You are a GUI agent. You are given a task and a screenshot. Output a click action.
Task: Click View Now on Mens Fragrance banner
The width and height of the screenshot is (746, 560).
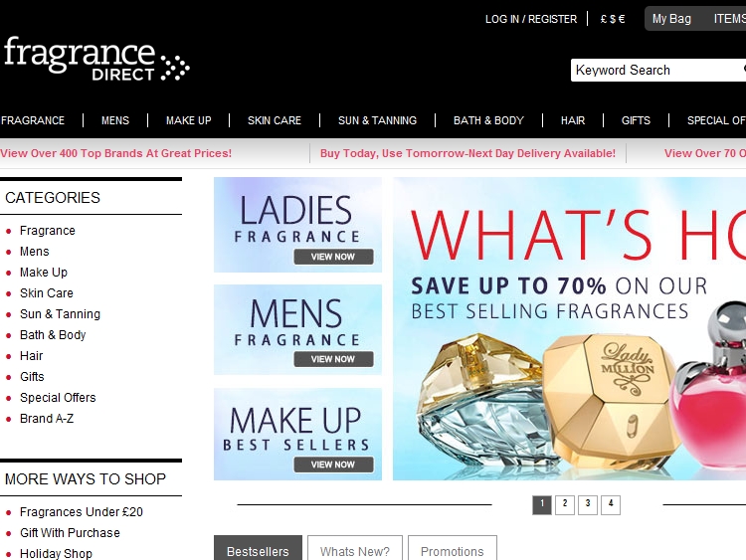[333, 359]
